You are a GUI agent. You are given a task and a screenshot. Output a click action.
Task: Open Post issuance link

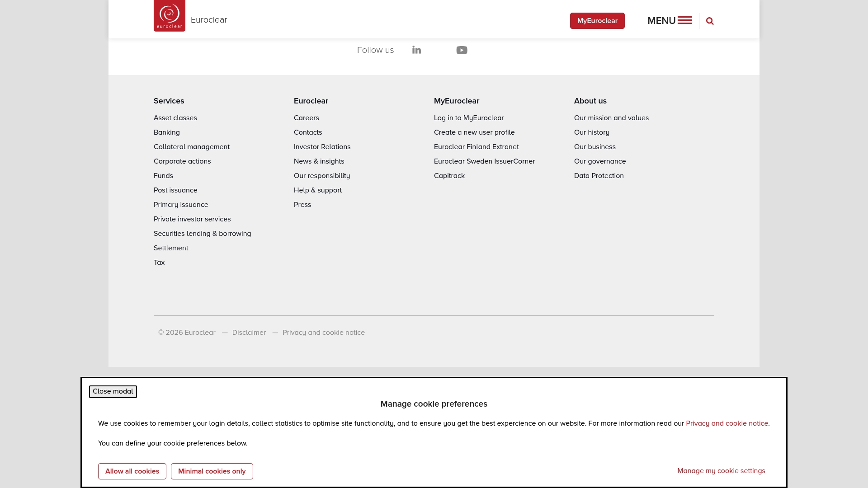(x=175, y=190)
